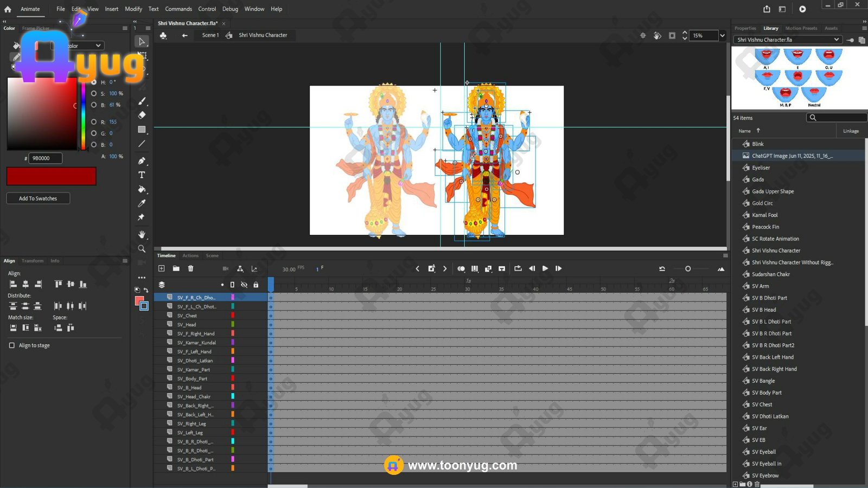
Task: Switch to the Properties tab
Action: coord(745,28)
